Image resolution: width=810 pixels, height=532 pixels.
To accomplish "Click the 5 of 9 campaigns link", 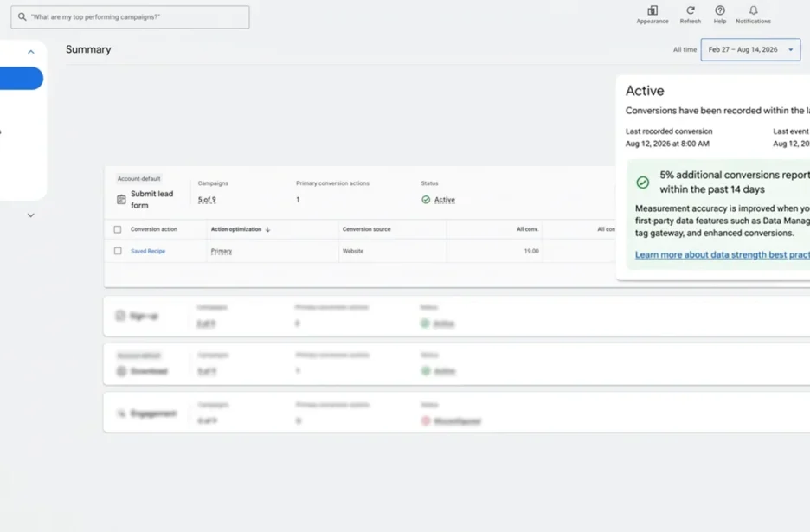I will pyautogui.click(x=207, y=200).
